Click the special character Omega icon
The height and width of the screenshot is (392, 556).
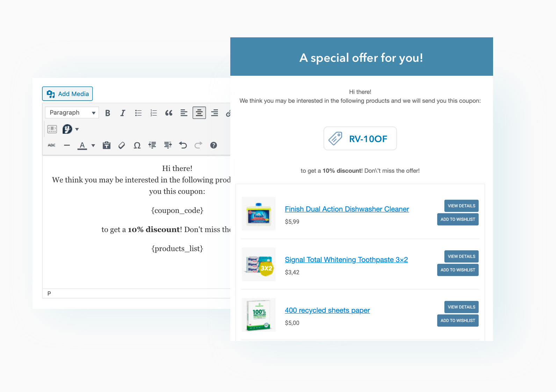pos(137,146)
